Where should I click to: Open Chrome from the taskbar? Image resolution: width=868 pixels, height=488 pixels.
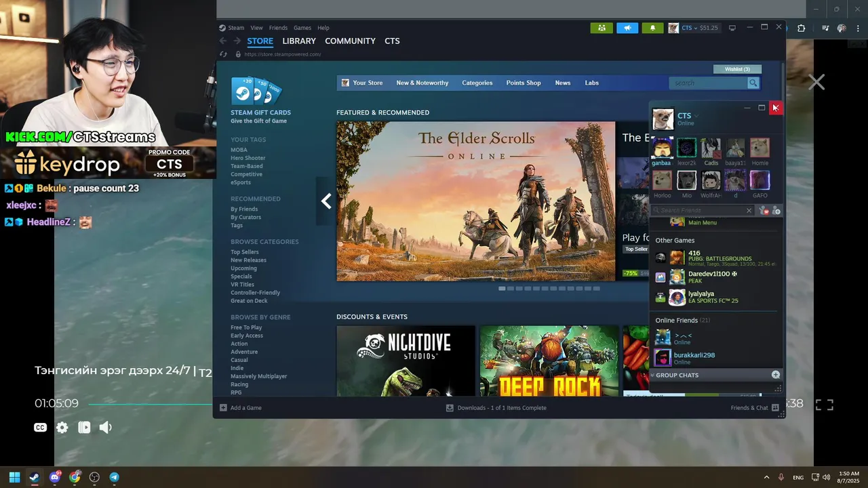click(x=75, y=477)
